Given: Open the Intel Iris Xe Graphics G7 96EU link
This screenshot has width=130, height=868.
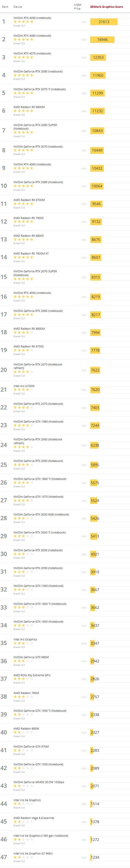Looking at the screenshot, I should tap(33, 853).
